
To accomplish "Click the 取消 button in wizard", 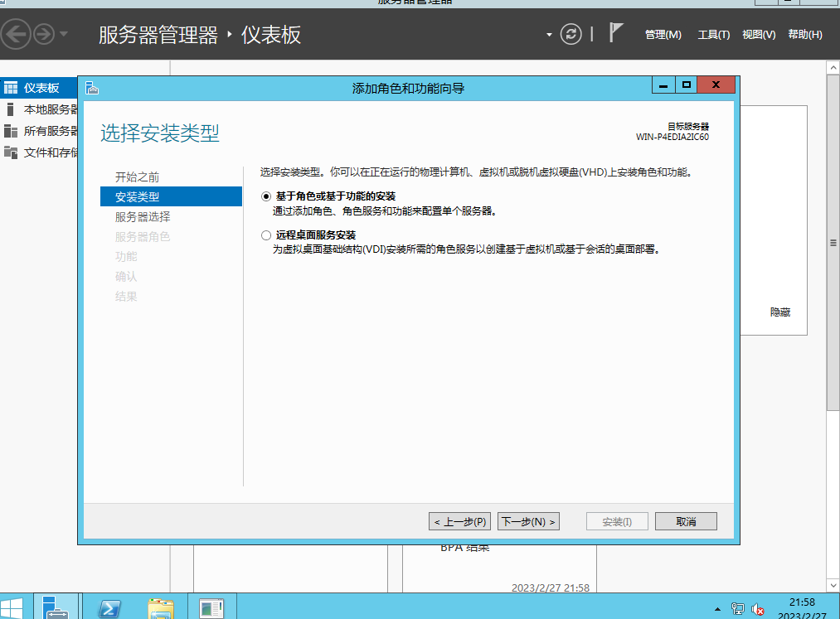I will 686,521.
